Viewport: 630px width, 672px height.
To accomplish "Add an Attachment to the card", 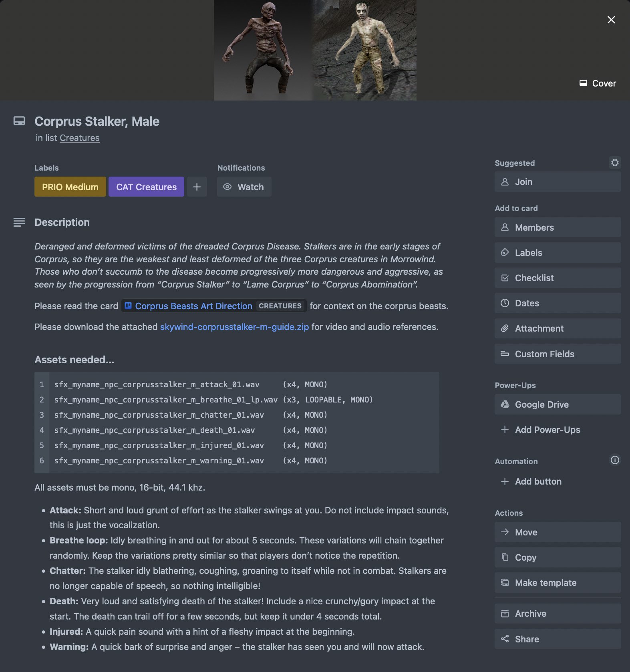I will click(x=558, y=328).
